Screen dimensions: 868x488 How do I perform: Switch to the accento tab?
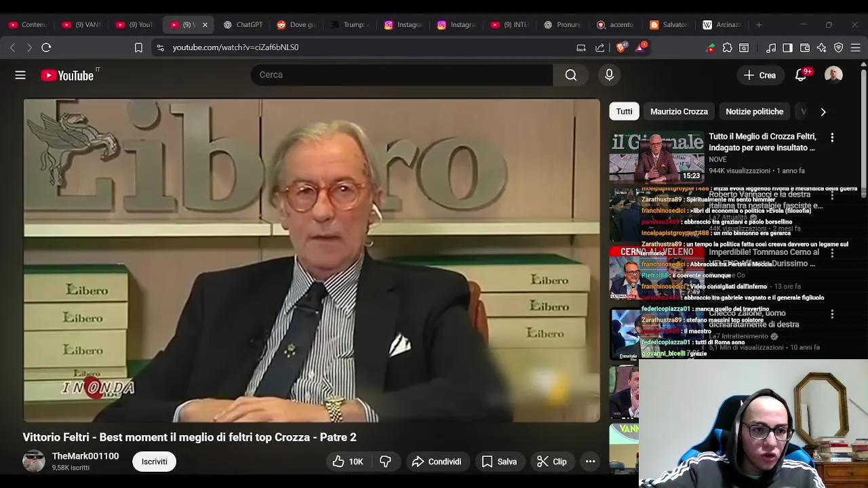tap(616, 24)
